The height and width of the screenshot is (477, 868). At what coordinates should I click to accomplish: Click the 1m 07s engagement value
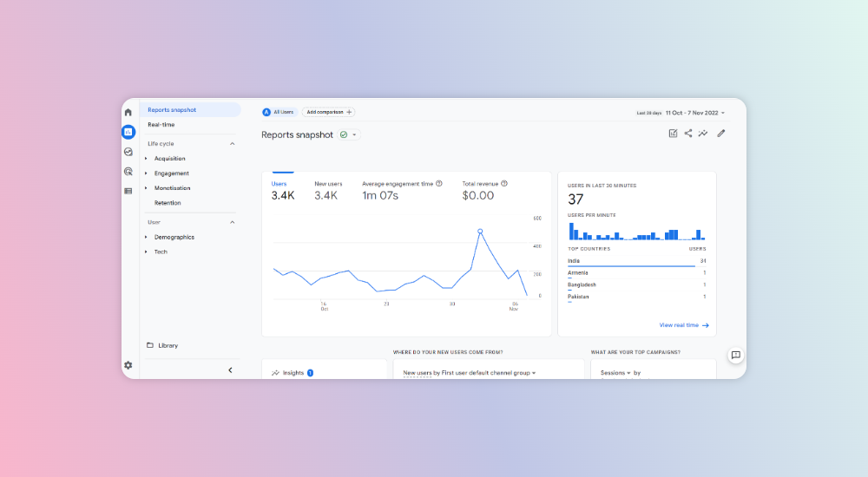(380, 195)
